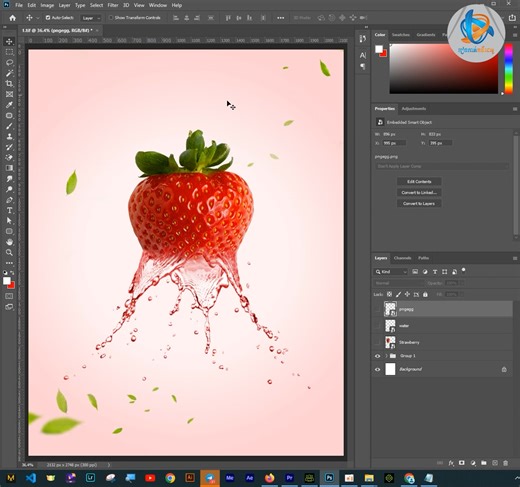Screen dimensions: 520x487
Task: Open the Auto-Select Layer dropdown
Action: coord(91,18)
